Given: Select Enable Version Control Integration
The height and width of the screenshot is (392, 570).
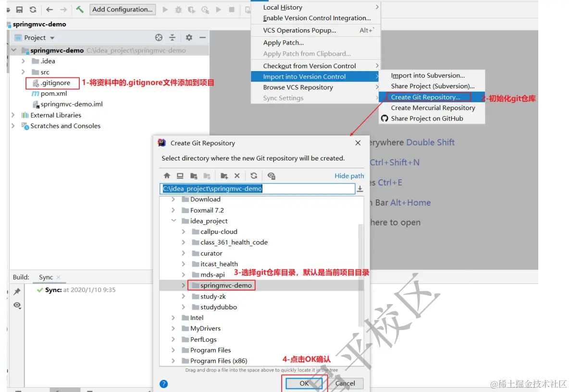Looking at the screenshot, I should (316, 18).
